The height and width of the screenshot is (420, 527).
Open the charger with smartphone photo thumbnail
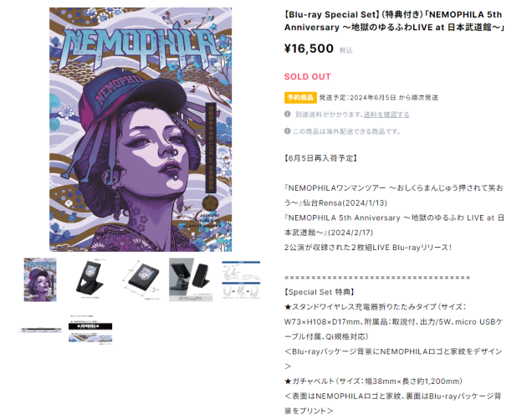point(191,279)
